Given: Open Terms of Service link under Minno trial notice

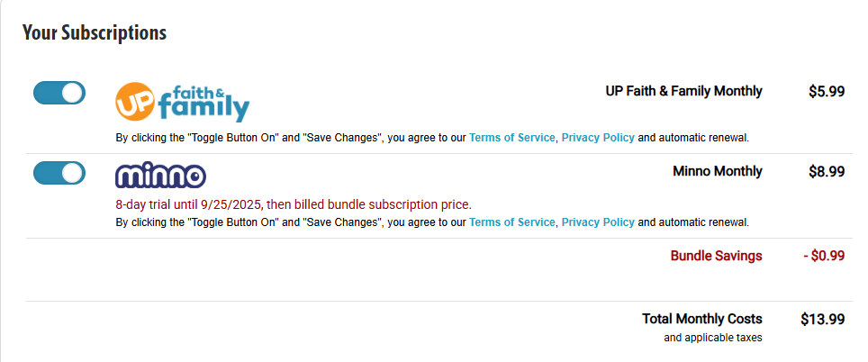Looking at the screenshot, I should pyautogui.click(x=511, y=222).
